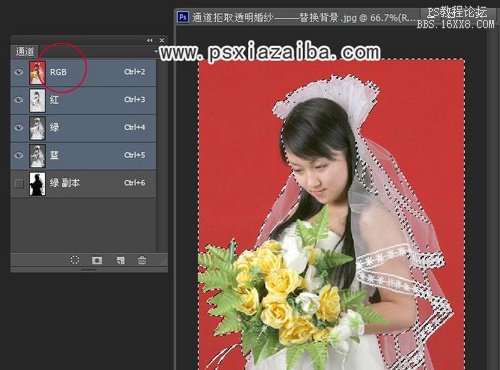Hide the 红 channel eye
The width and height of the screenshot is (500, 370).
click(x=19, y=99)
